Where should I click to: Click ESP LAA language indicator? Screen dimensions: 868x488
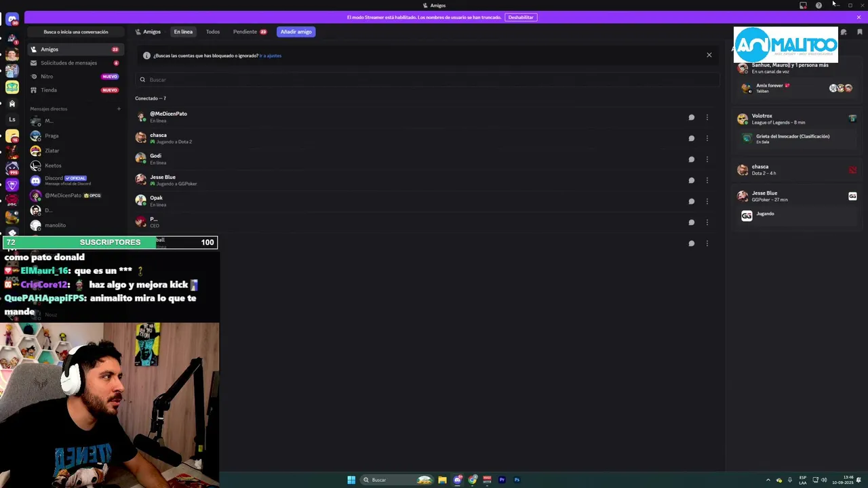[803, 480]
